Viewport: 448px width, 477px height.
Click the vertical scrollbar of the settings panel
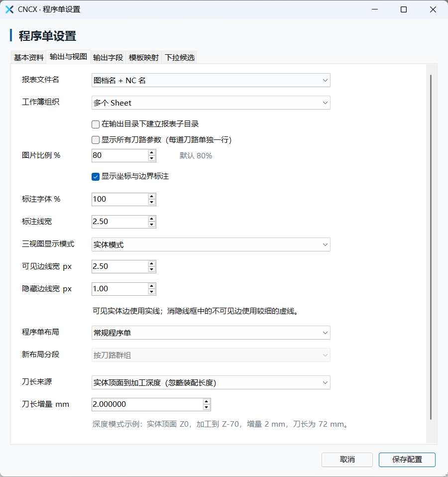431,247
